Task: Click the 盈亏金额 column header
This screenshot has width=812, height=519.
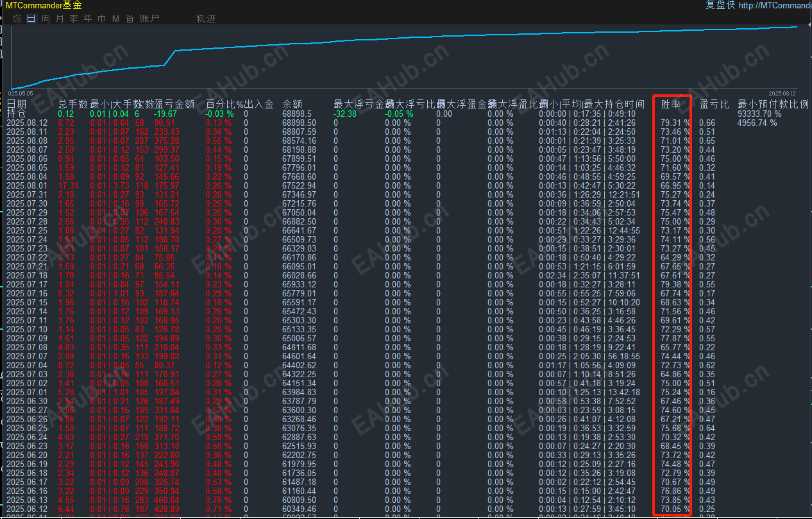Action: coord(174,104)
